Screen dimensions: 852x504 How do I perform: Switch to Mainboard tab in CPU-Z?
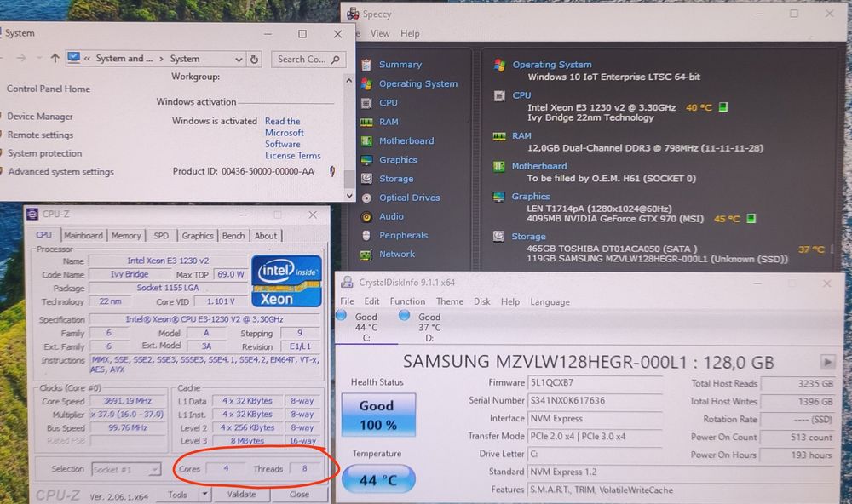(83, 236)
